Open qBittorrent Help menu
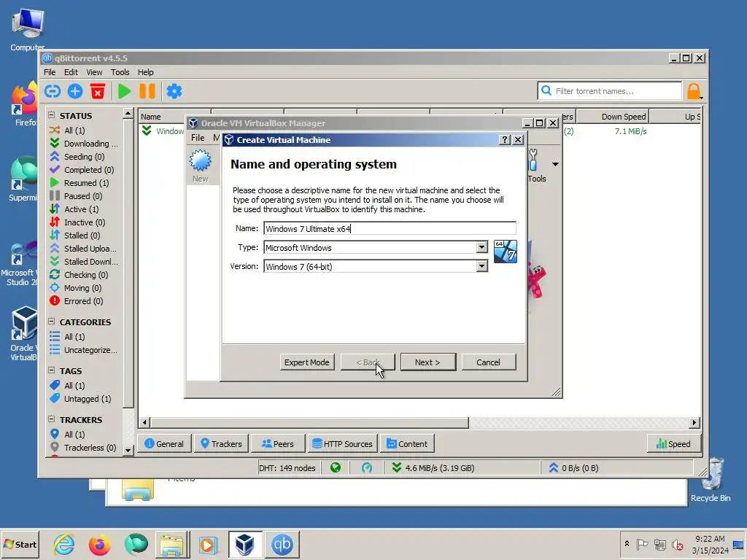The image size is (747, 560). (x=145, y=72)
